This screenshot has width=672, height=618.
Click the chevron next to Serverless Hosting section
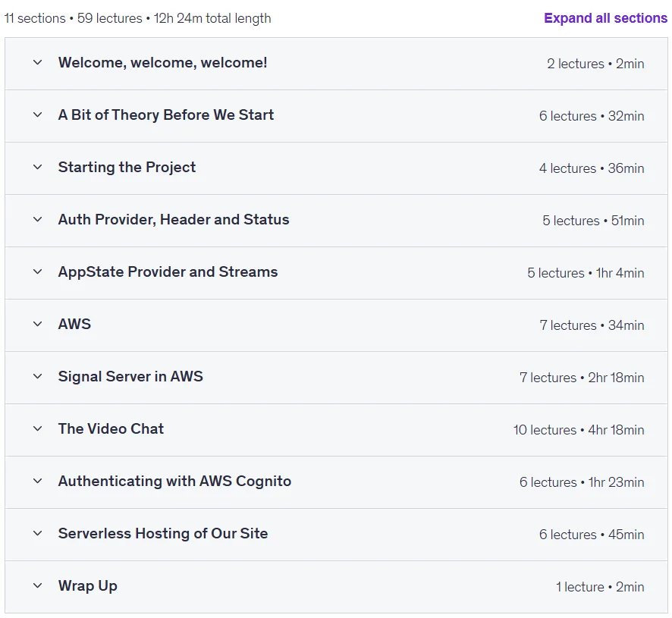coord(38,533)
